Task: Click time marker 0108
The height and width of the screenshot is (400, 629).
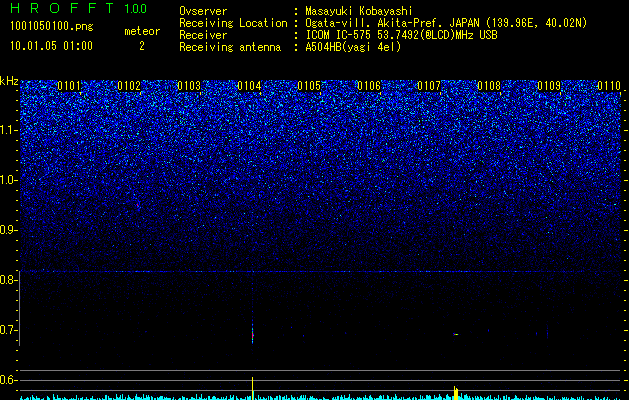Action: coord(489,86)
